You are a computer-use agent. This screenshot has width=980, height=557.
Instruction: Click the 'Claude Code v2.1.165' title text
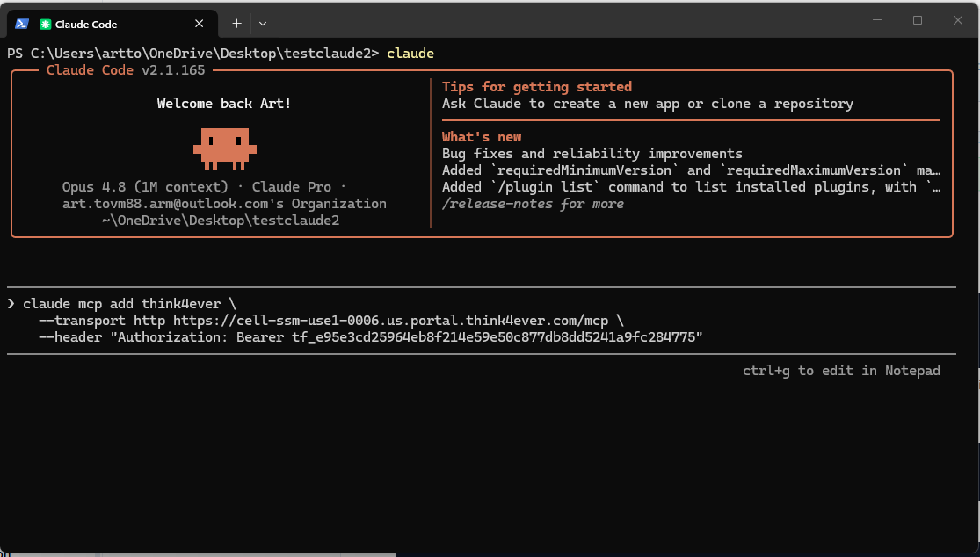[126, 70]
